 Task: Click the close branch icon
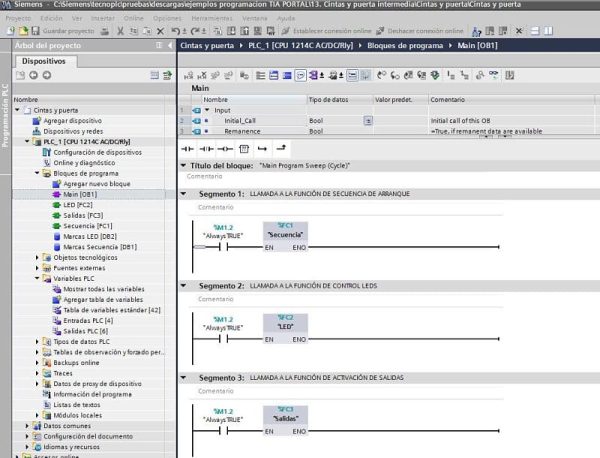point(282,147)
